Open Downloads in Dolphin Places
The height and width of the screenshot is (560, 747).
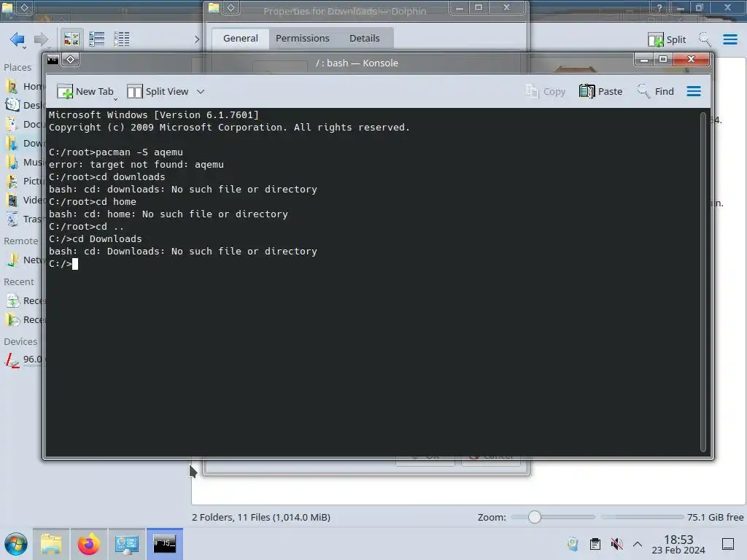pyautogui.click(x=24, y=144)
